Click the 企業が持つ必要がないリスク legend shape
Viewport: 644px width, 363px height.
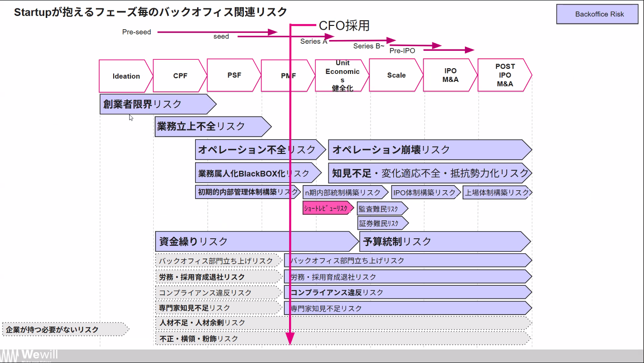(x=64, y=330)
